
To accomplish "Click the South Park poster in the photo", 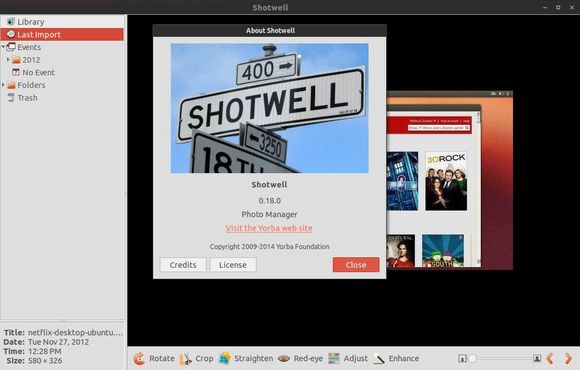I will pos(443,250).
